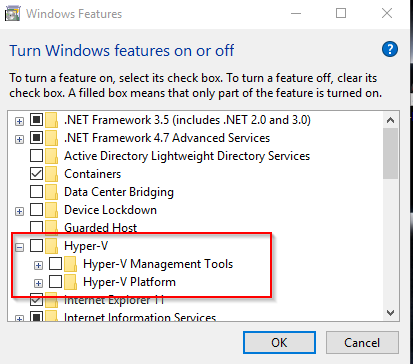
Task: Enable the Hyper-V Management Tools checkbox
Action: (x=55, y=264)
